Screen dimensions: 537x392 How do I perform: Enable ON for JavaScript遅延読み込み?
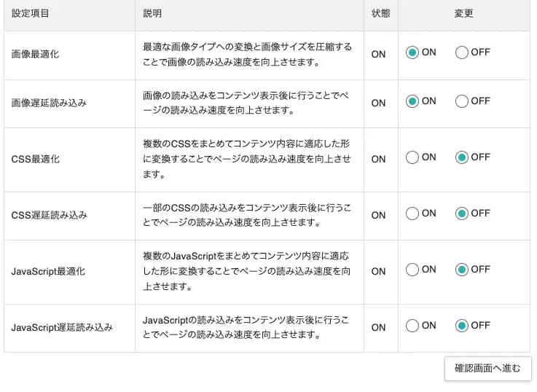pos(412,326)
